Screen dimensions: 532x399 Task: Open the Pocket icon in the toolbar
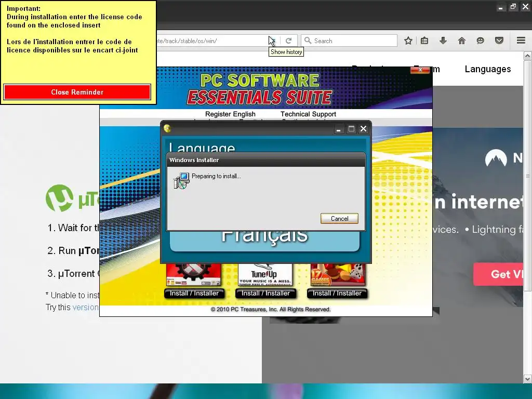[x=499, y=41]
